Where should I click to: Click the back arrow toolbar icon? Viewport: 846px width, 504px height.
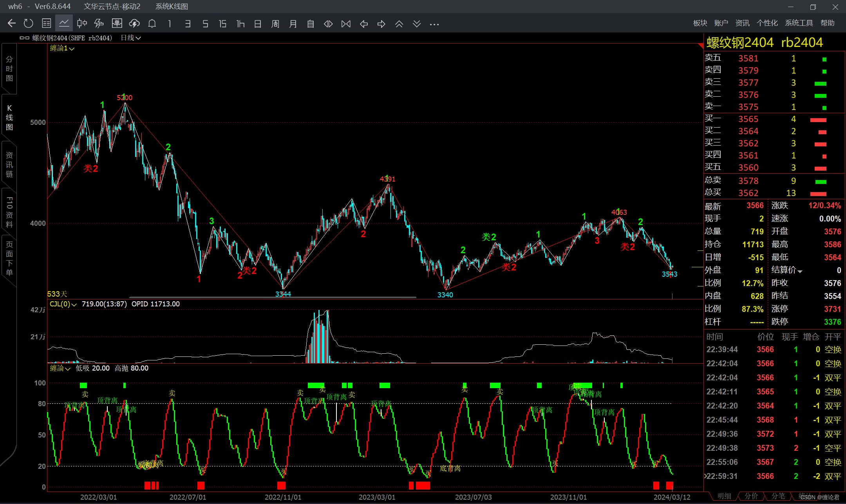tap(12, 23)
